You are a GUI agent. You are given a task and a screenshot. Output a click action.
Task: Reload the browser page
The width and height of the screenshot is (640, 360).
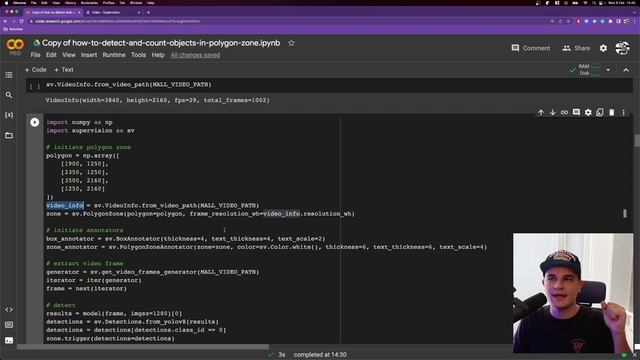point(22,21)
